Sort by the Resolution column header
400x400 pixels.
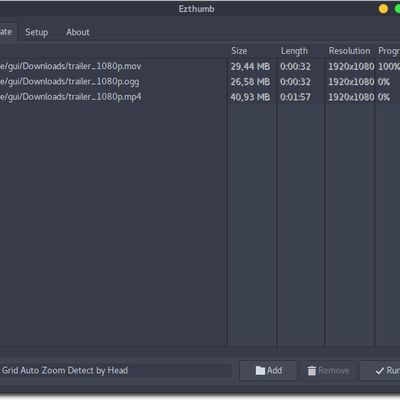[349, 51]
